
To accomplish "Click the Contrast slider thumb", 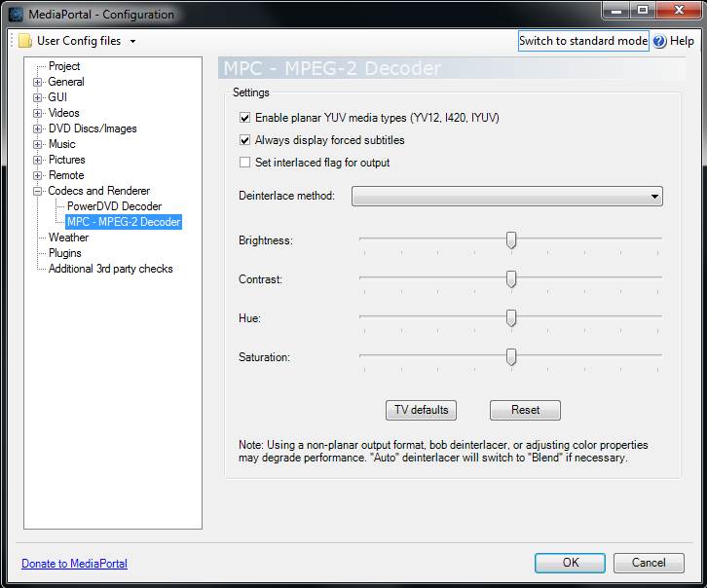I will click(511, 278).
